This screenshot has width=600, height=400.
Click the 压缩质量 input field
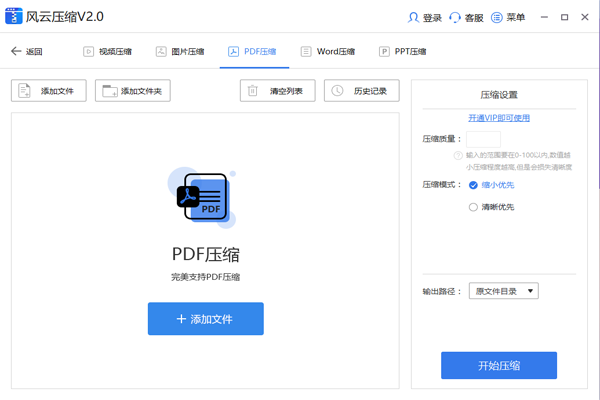tap(483, 139)
